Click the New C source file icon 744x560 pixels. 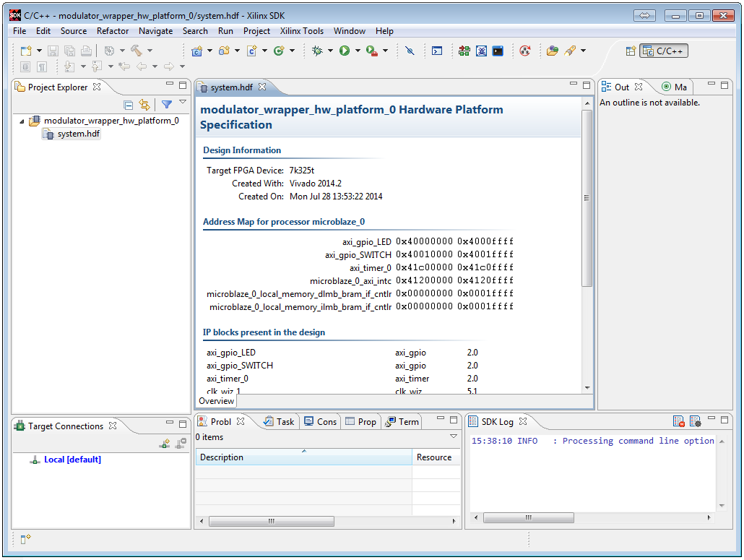point(251,51)
